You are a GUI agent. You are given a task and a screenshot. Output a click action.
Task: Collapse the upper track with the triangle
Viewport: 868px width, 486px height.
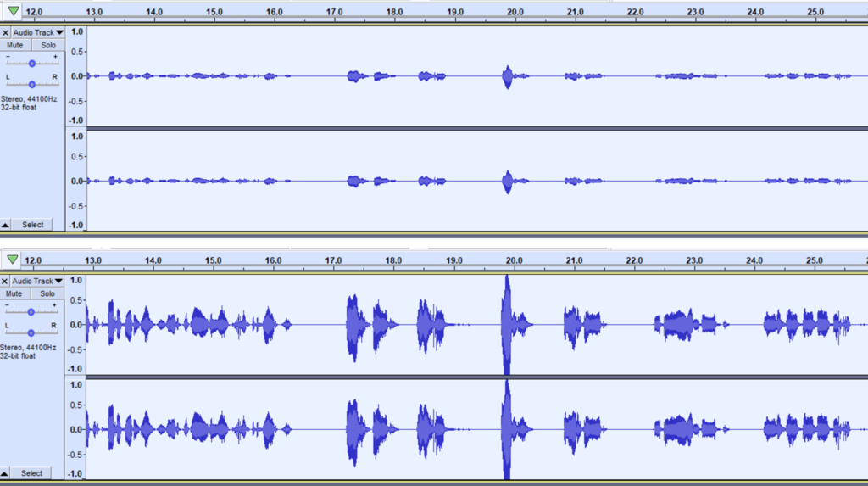5,225
